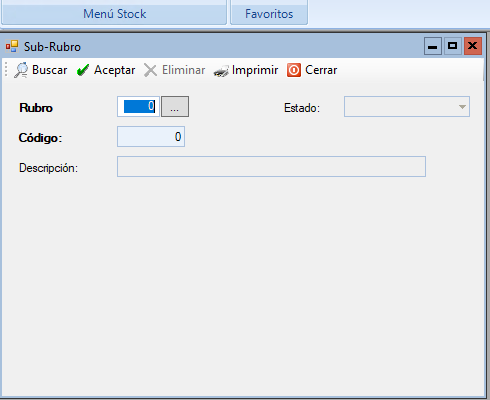Click the Sub-Rubro window title icon

point(12,46)
